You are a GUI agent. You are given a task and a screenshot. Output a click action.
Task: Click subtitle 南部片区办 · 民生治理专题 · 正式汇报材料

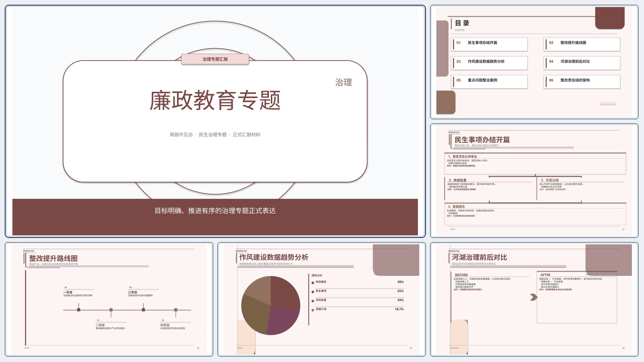[x=215, y=134]
